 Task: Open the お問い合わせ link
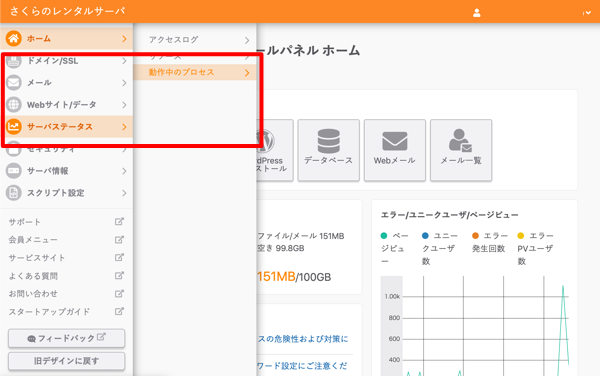point(33,294)
